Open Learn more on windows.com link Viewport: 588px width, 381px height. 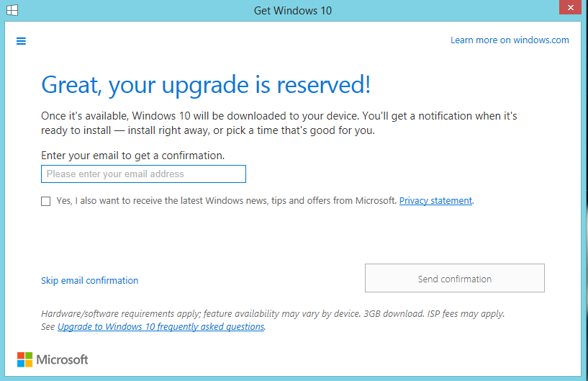coord(510,40)
